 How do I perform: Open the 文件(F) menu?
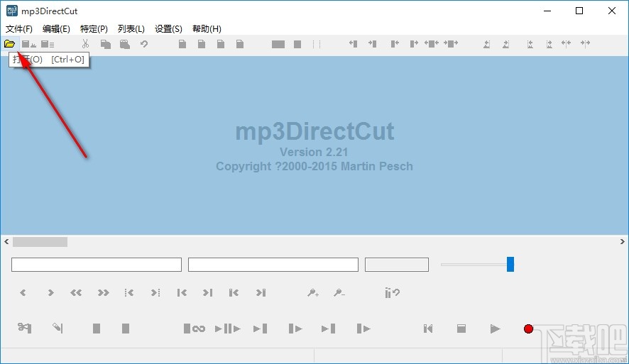[x=19, y=29]
